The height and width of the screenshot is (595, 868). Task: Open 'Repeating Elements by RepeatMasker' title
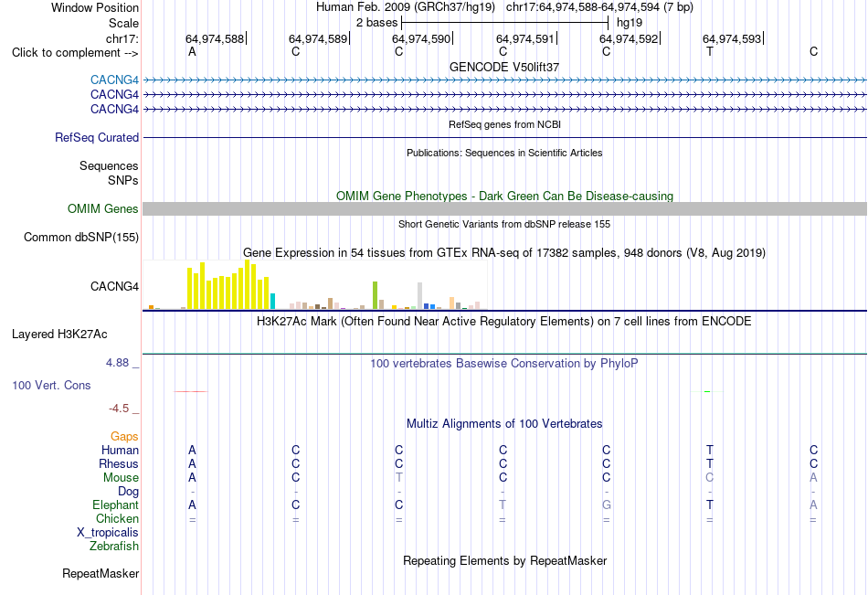505,560
